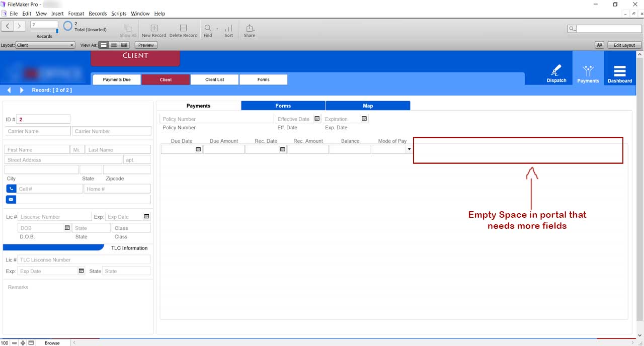Expand the quick find search magnifier options

pyautogui.click(x=573, y=29)
